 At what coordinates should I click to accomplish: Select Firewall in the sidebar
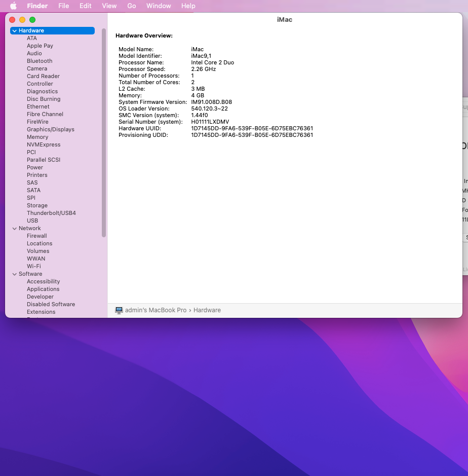pos(36,236)
